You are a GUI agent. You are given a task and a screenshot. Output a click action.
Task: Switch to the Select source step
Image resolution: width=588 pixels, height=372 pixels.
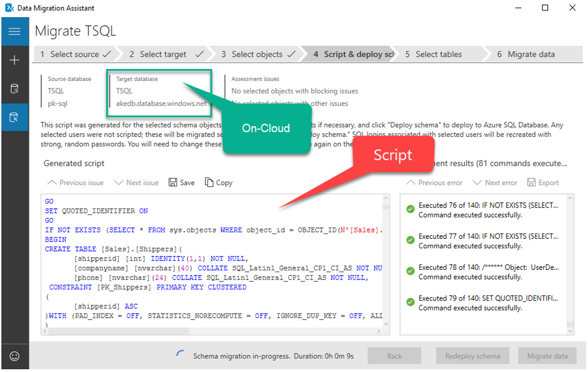pos(74,54)
